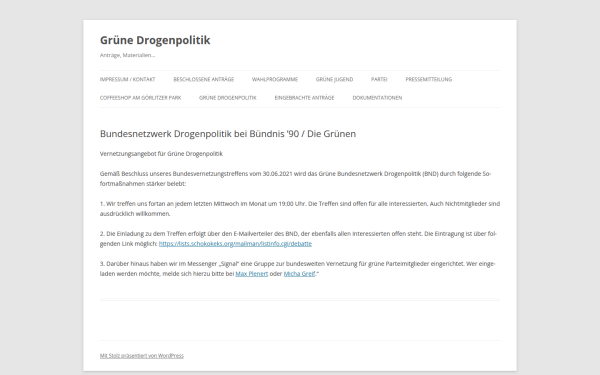The width and height of the screenshot is (600, 375).
Task: Open the Grüne Drogenpolitik site title
Action: pos(155,40)
